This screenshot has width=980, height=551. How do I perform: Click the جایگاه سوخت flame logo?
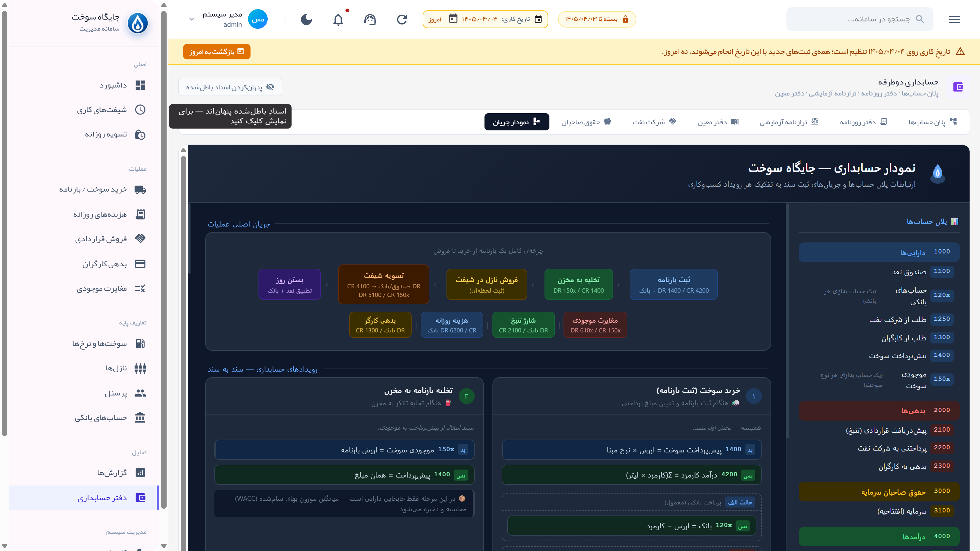point(137,23)
